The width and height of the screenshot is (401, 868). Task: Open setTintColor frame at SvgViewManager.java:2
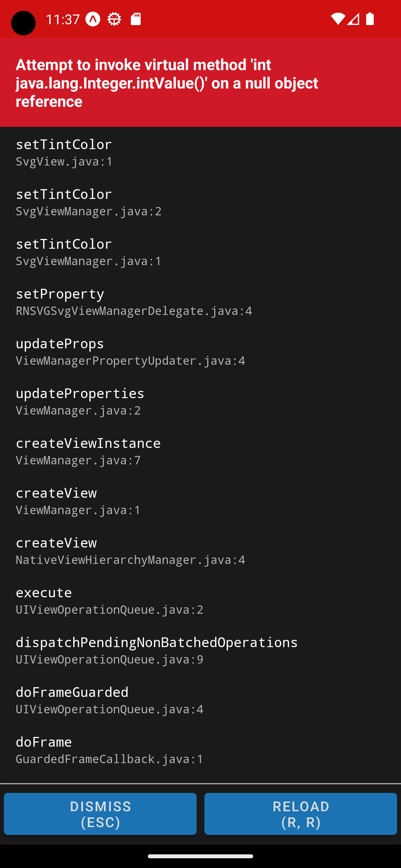pyautogui.click(x=200, y=202)
